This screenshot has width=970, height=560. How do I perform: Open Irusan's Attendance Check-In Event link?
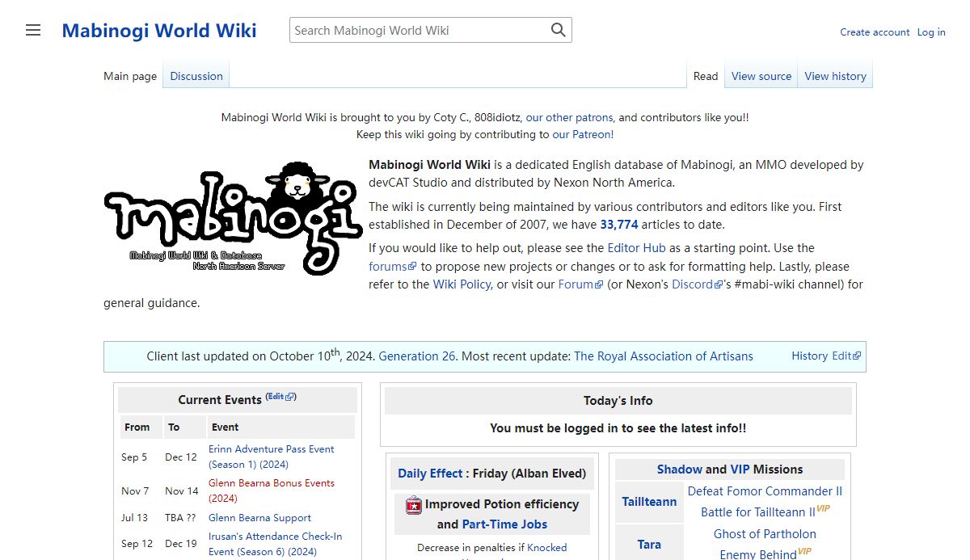(275, 544)
